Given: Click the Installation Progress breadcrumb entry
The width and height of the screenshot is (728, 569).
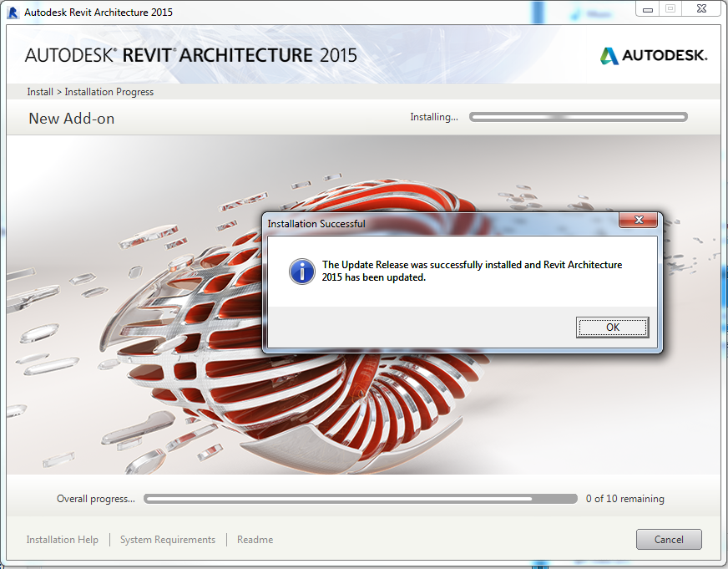Looking at the screenshot, I should tap(107, 91).
